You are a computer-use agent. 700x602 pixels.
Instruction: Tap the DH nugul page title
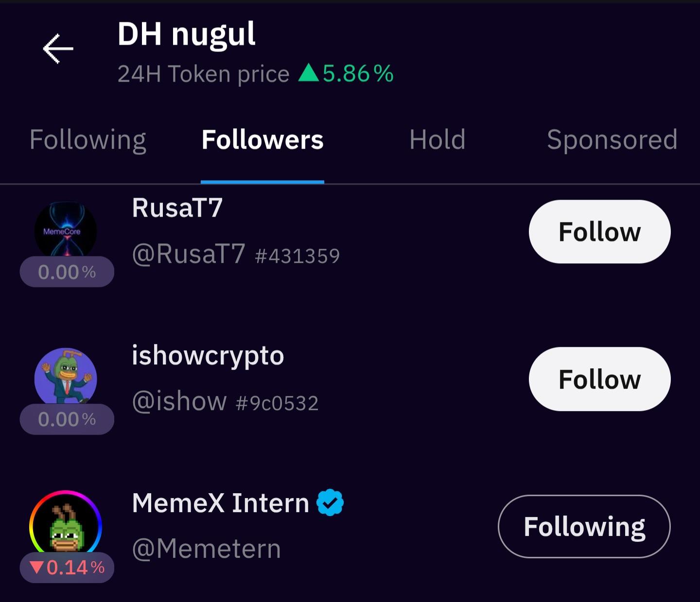click(x=186, y=34)
